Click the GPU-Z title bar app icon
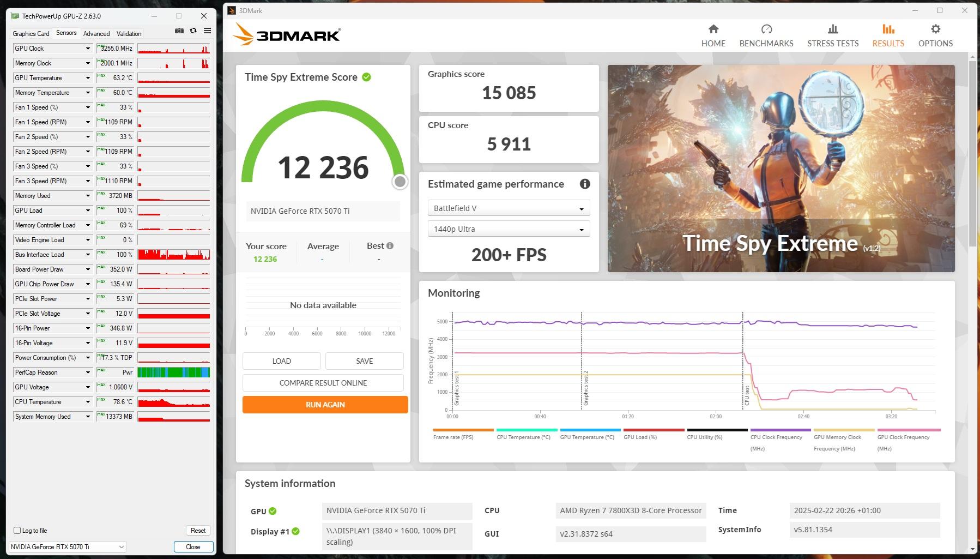This screenshot has height=559, width=980. 15,16
